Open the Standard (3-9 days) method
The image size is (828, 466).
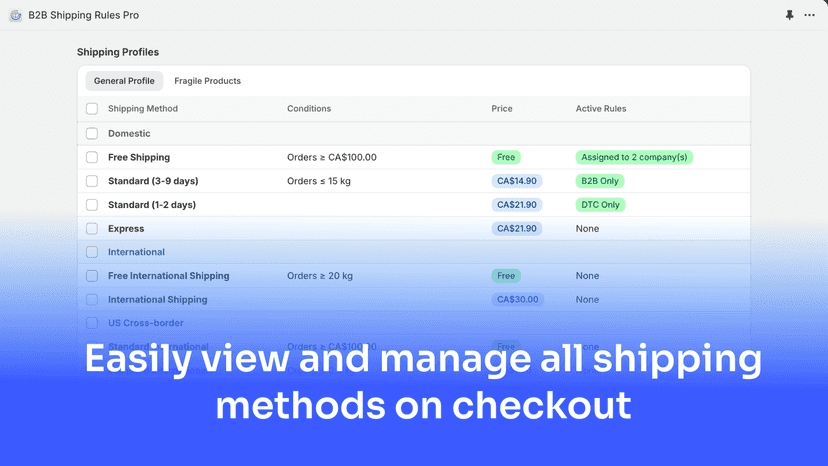coord(153,181)
